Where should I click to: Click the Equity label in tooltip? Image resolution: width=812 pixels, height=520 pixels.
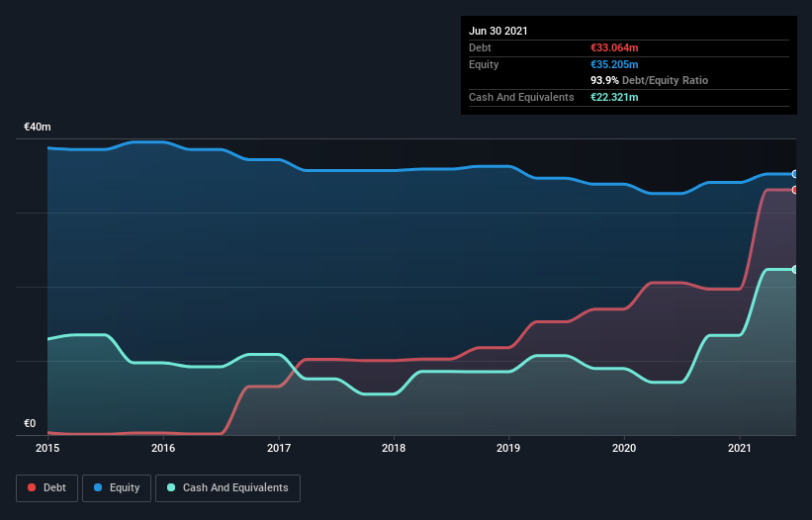[x=484, y=64]
